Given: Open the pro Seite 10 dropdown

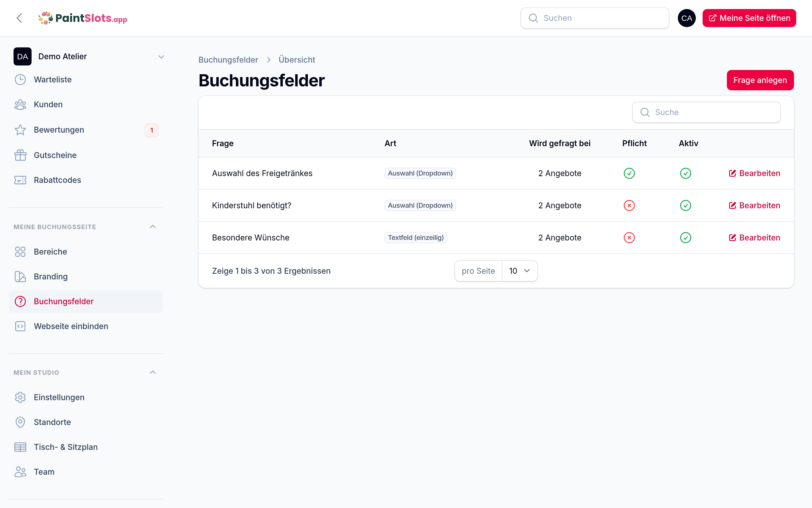Looking at the screenshot, I should (x=519, y=271).
